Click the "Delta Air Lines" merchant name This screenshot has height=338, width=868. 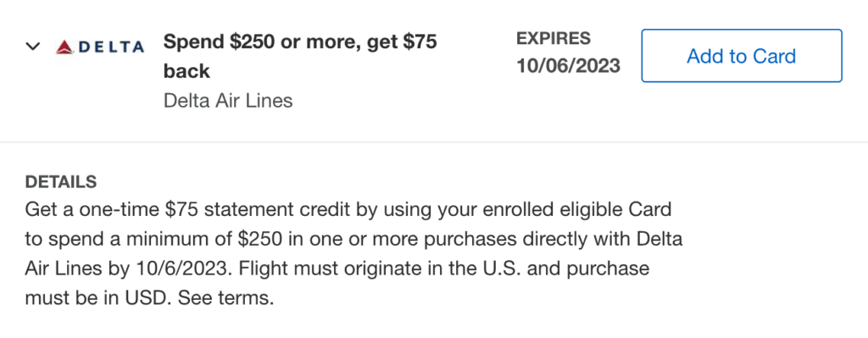coord(228,101)
